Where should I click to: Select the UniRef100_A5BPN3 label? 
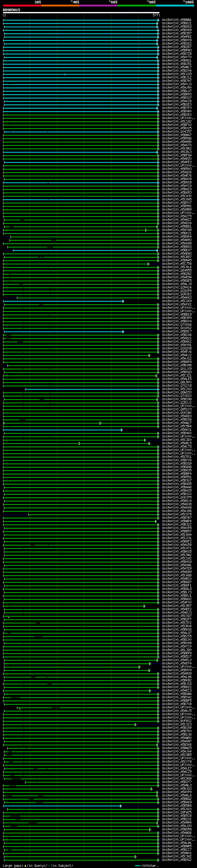click(176, 50)
